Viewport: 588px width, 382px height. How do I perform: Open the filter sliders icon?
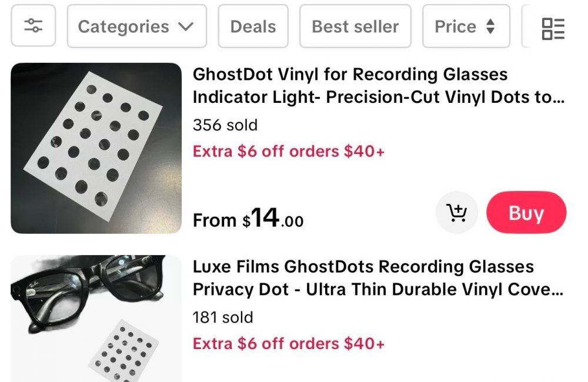pyautogui.click(x=33, y=26)
